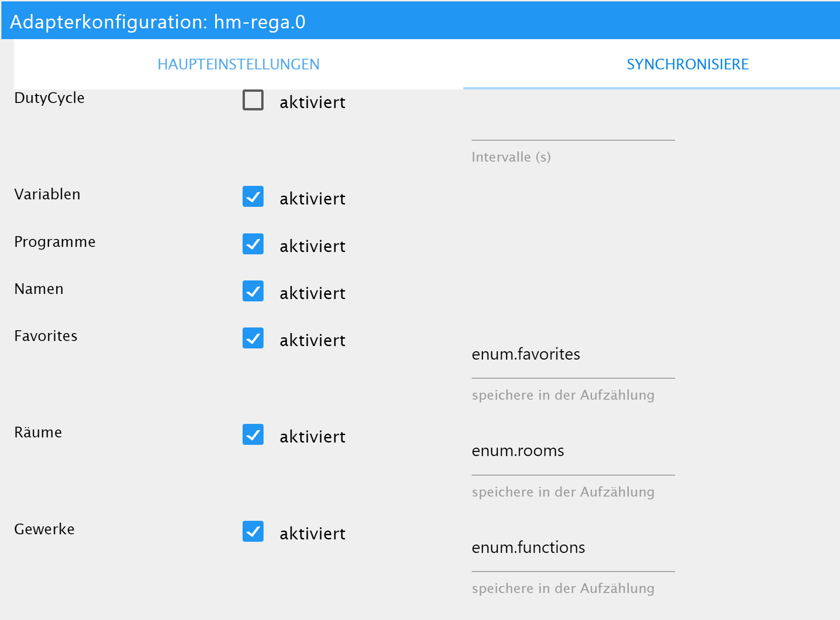Click the aktiviert label next to DutyCycle
Screen dimensions: 840x620
point(312,102)
